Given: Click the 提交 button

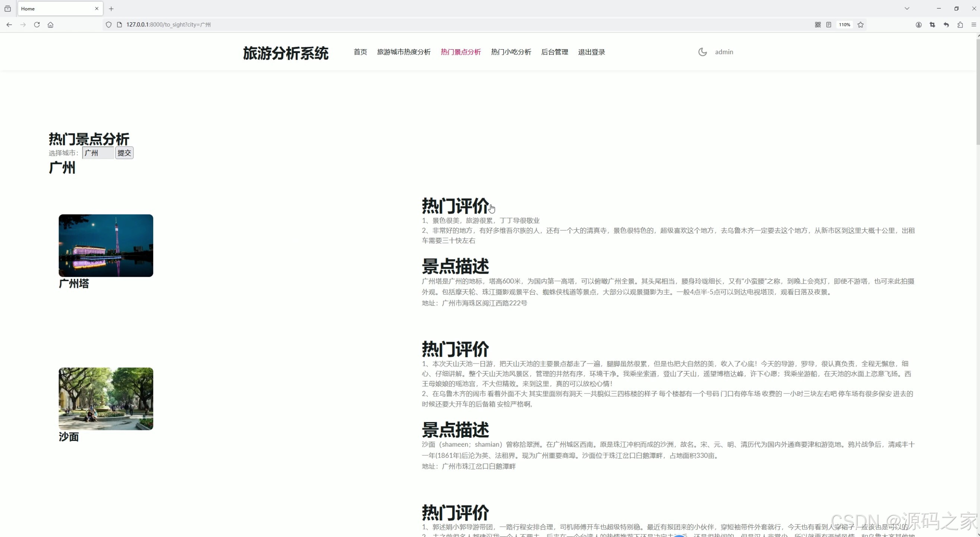Looking at the screenshot, I should point(125,153).
